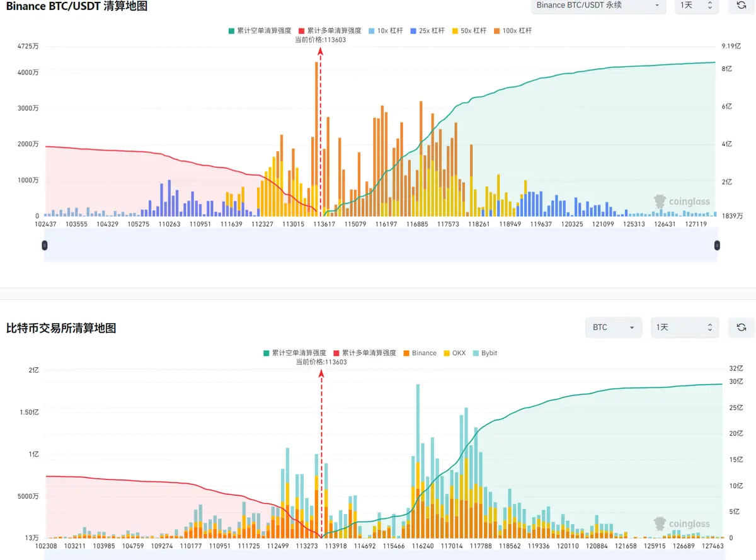Click right axis value 1839万

click(732, 216)
